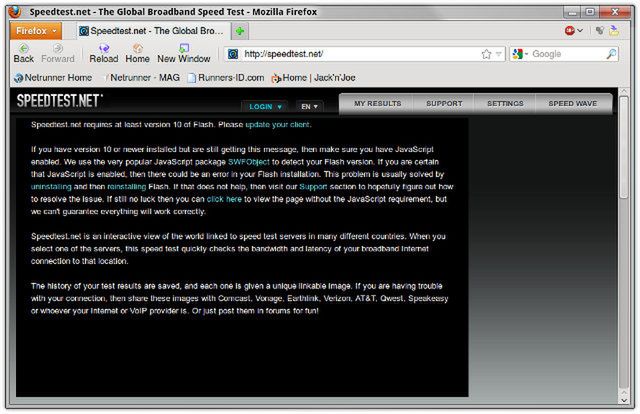Open a new tab with the green plus button
Screen dimensions: 640x414
[x=240, y=31]
